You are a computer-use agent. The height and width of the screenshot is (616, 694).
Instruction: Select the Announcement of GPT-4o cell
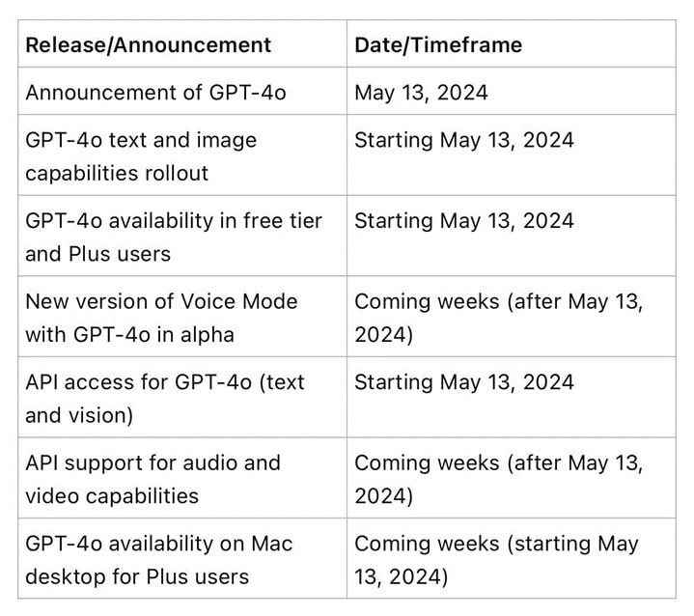click(181, 91)
